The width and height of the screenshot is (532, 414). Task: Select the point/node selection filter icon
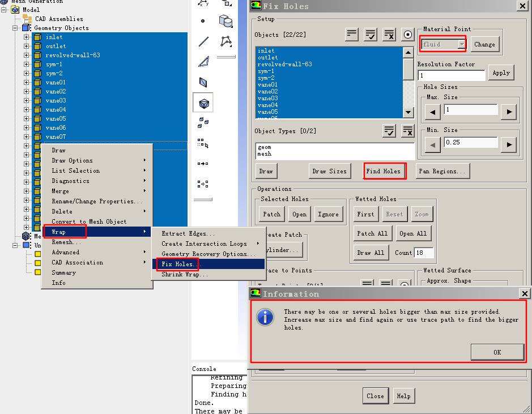(203, 21)
